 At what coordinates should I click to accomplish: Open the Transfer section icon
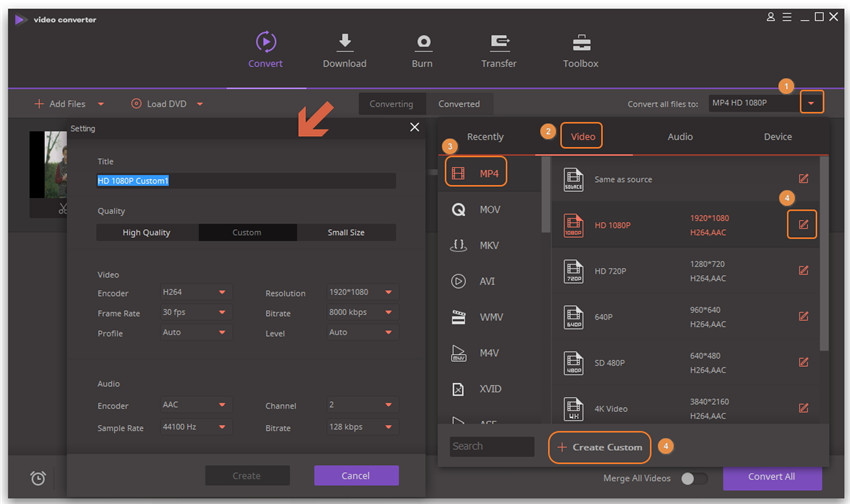point(499,42)
